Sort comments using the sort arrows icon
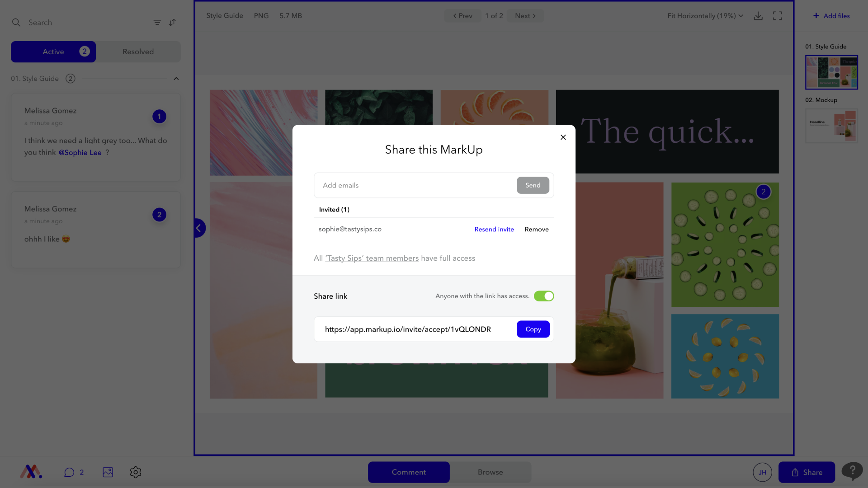Viewport: 868px width, 488px height. (x=172, y=22)
